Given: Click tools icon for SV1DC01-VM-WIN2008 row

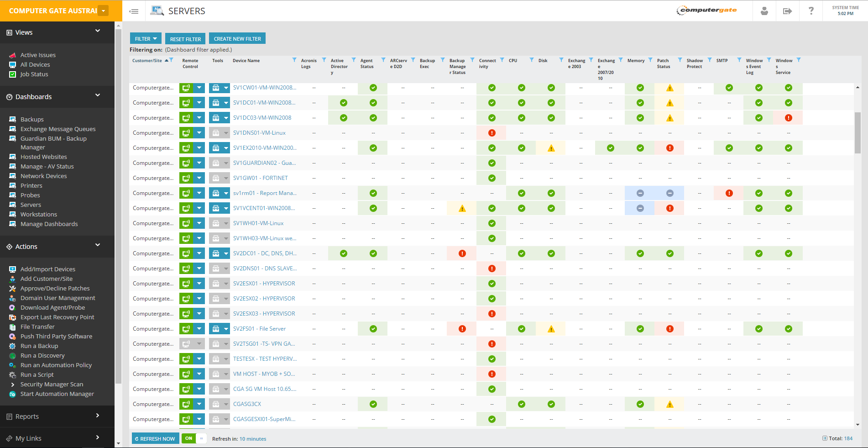Looking at the screenshot, I should coord(215,103).
